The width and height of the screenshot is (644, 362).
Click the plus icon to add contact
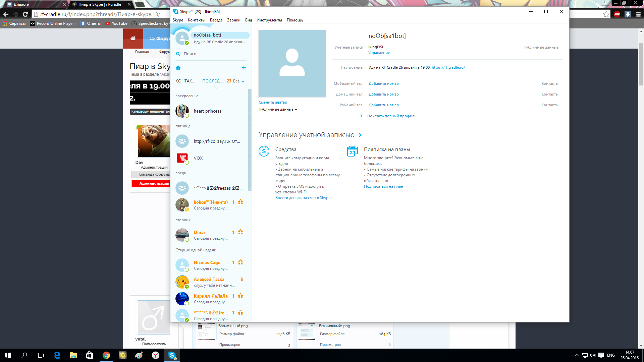click(x=244, y=67)
